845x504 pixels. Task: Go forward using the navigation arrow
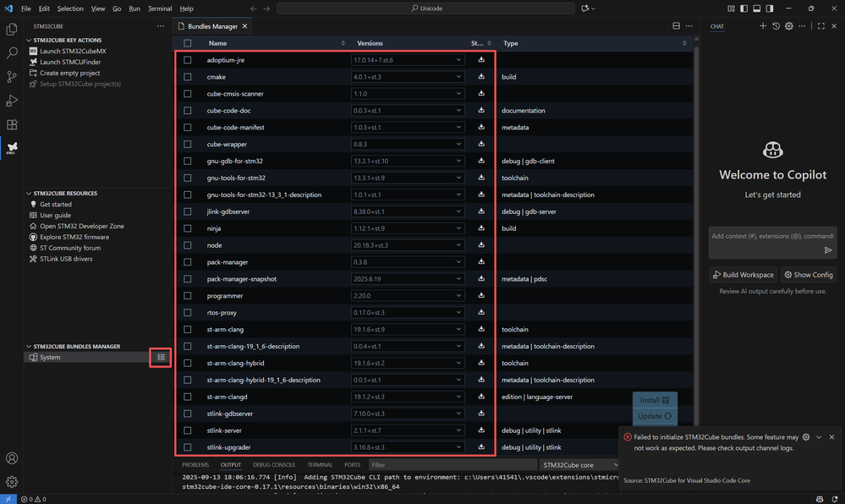click(x=266, y=8)
